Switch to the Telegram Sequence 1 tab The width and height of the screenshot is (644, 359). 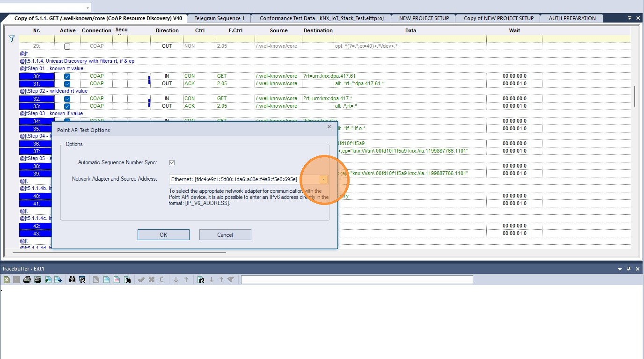tap(220, 19)
